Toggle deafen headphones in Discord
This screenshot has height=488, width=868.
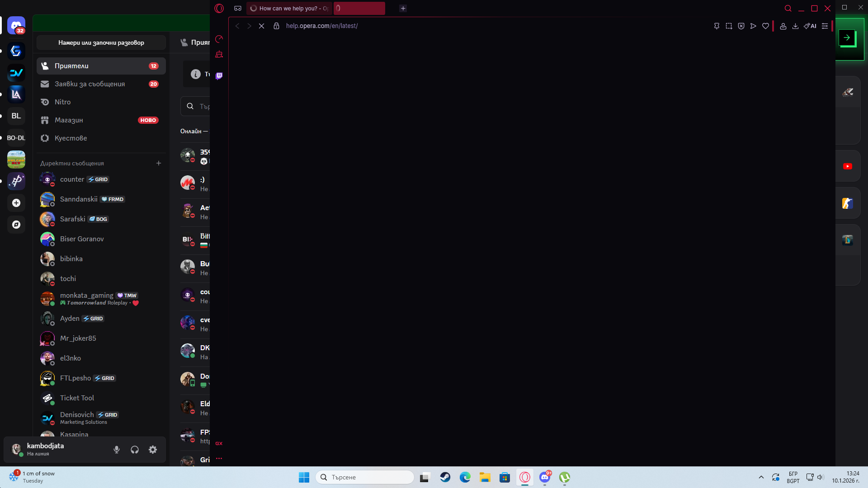click(x=135, y=450)
